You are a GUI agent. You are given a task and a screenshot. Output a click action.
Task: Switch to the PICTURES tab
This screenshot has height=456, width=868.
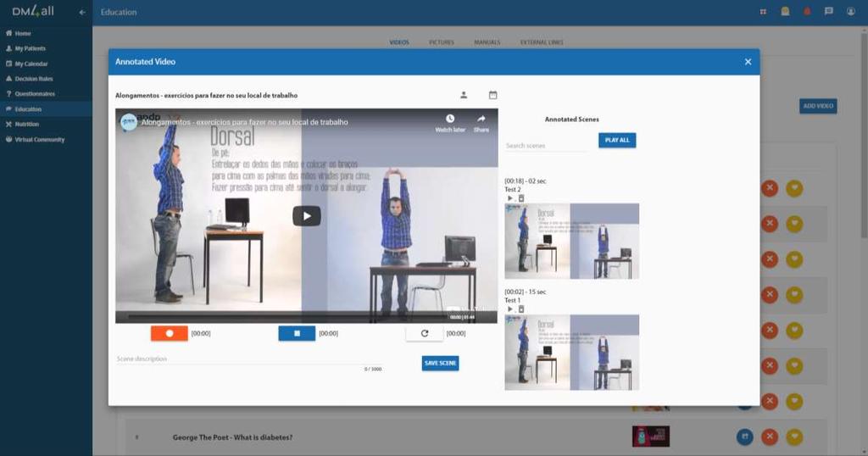(441, 42)
